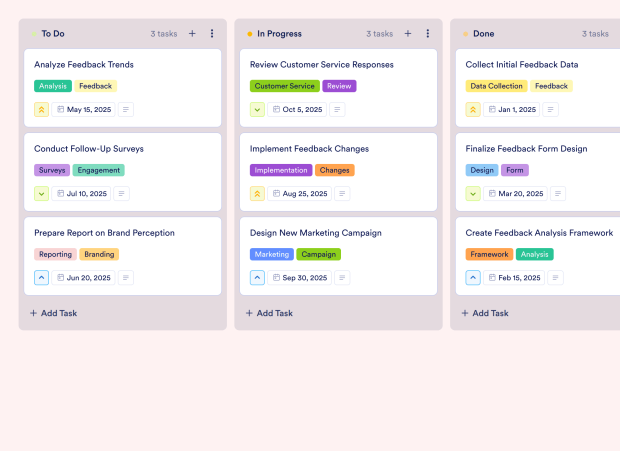Click priority icon on Review Customer Service Responses
The height and width of the screenshot is (451, 620).
[x=257, y=109]
